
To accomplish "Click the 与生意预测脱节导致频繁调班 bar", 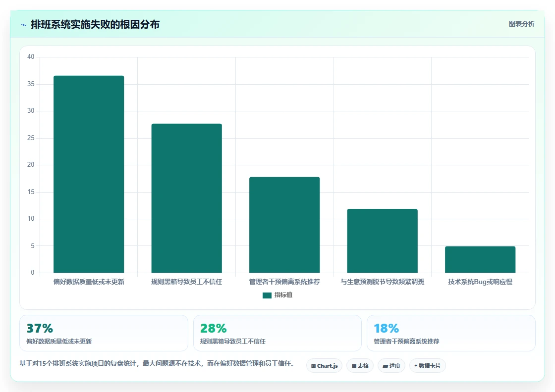I will click(382, 241).
